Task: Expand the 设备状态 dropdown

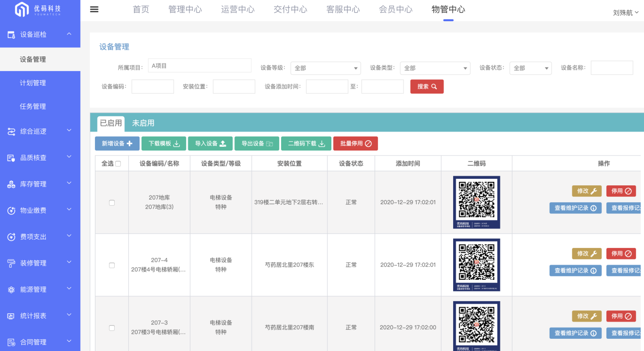Action: 530,68
